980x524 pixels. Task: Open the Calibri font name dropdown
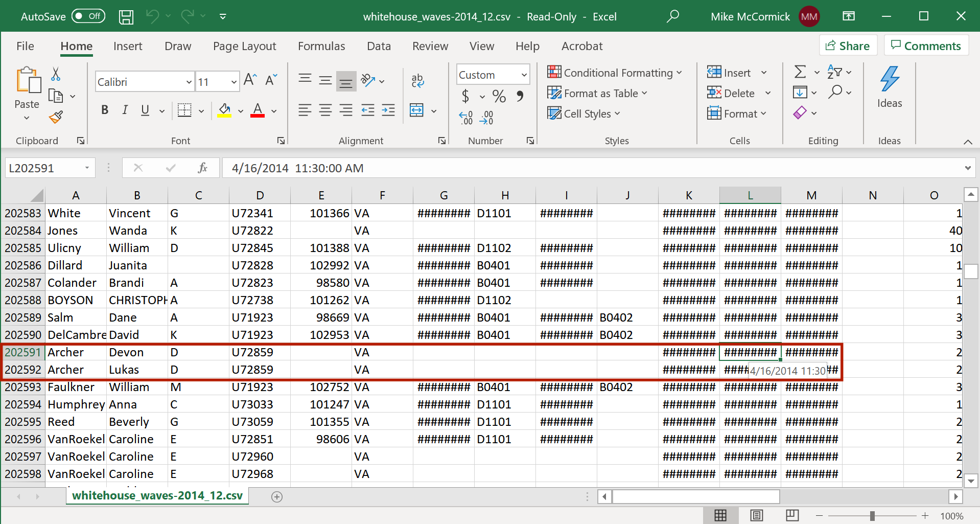(189, 82)
